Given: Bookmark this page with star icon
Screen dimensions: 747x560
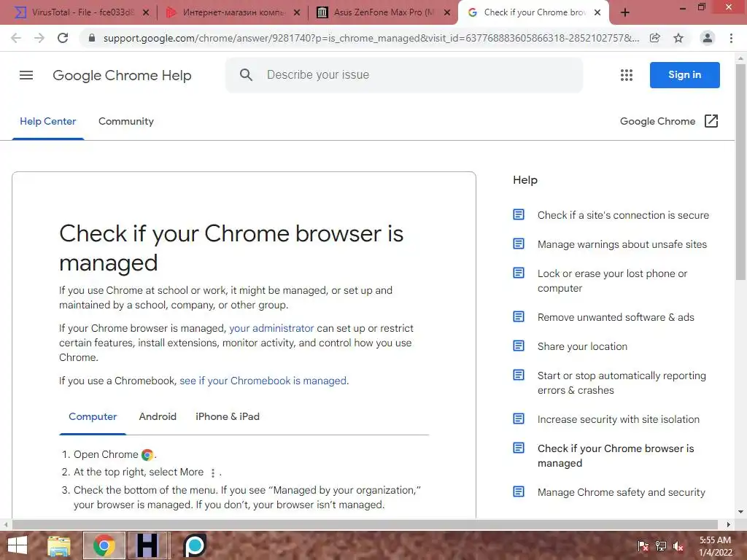Looking at the screenshot, I should [678, 38].
